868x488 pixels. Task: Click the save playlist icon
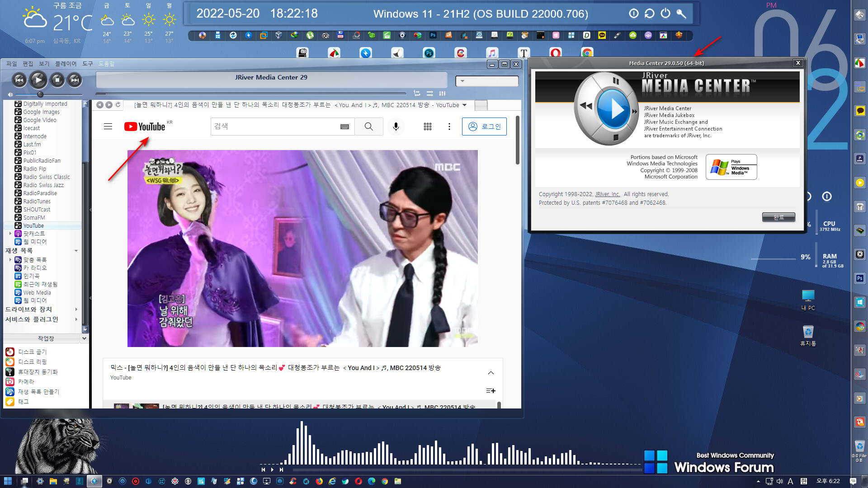(491, 390)
